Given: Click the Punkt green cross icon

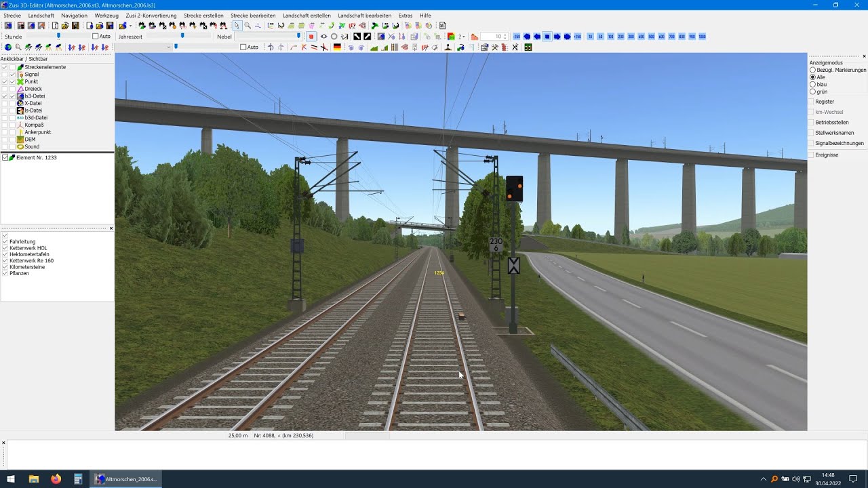Looking at the screenshot, I should coord(20,81).
